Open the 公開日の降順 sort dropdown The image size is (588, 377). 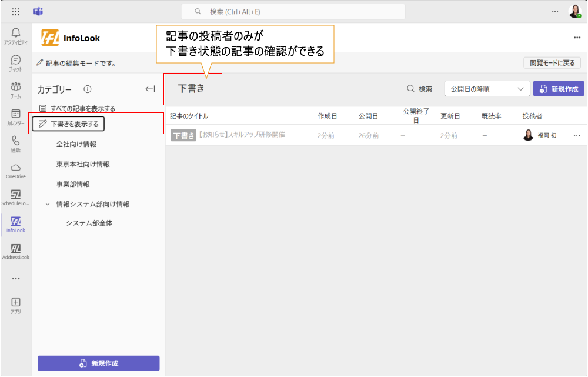(487, 89)
